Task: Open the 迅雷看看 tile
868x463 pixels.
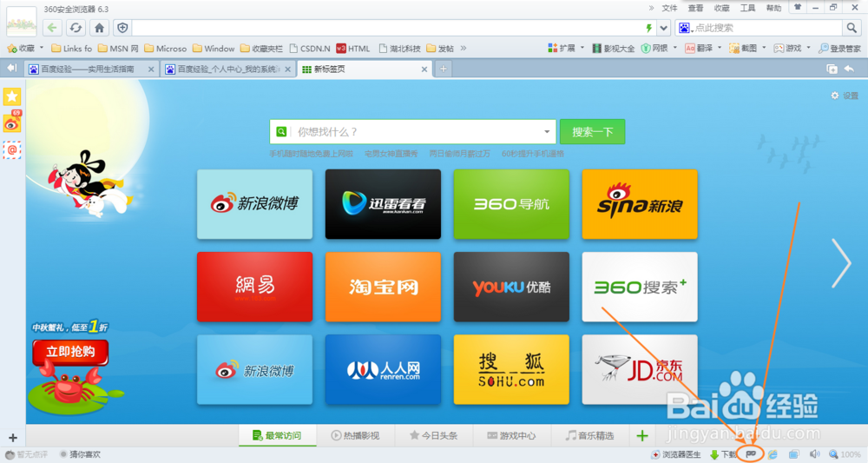Action: (383, 204)
